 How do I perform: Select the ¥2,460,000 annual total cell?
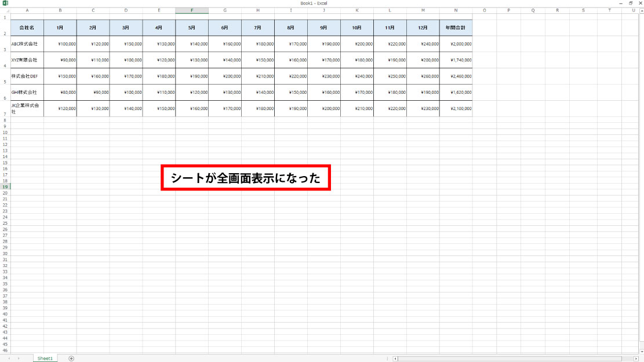(456, 76)
